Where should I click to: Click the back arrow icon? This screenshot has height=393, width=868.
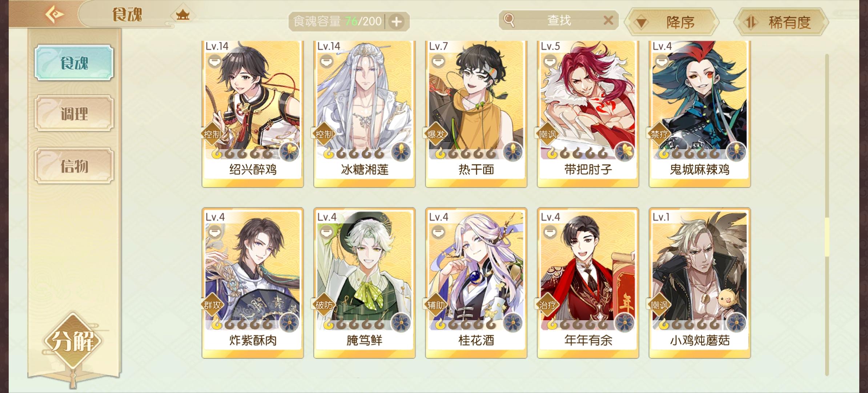(55, 15)
